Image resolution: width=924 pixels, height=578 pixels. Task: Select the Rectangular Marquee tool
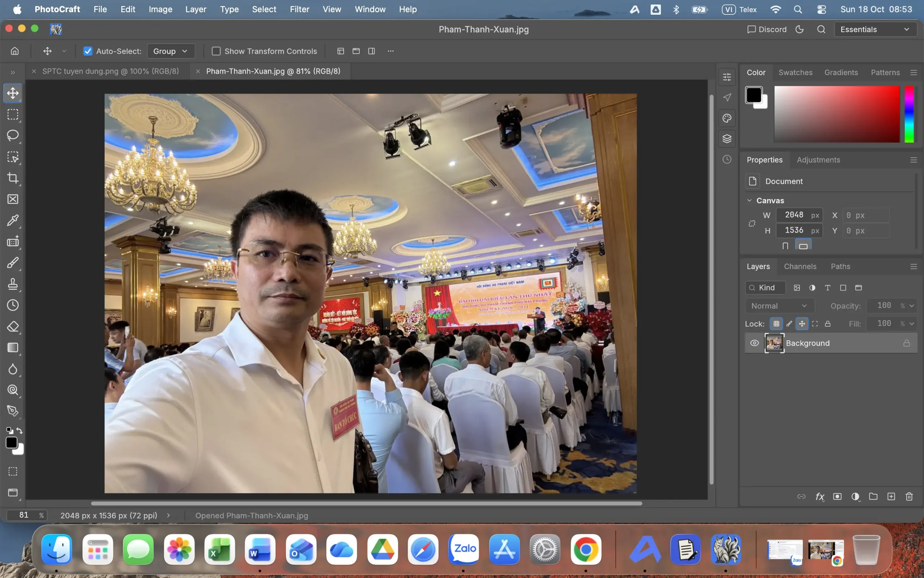tap(13, 114)
